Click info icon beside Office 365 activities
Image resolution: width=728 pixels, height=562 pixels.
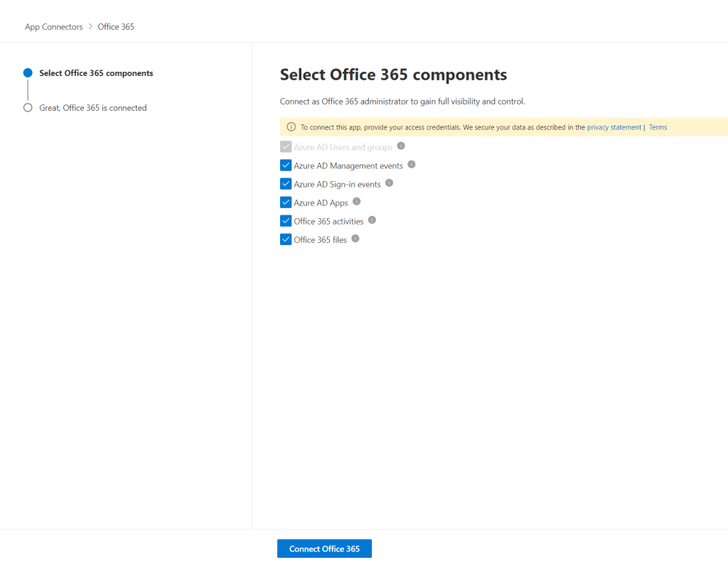372,220
